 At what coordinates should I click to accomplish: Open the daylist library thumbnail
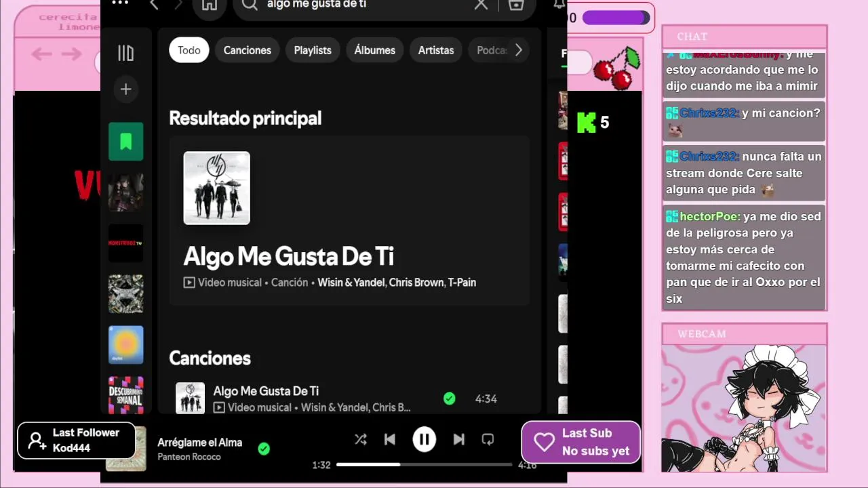[x=126, y=344]
